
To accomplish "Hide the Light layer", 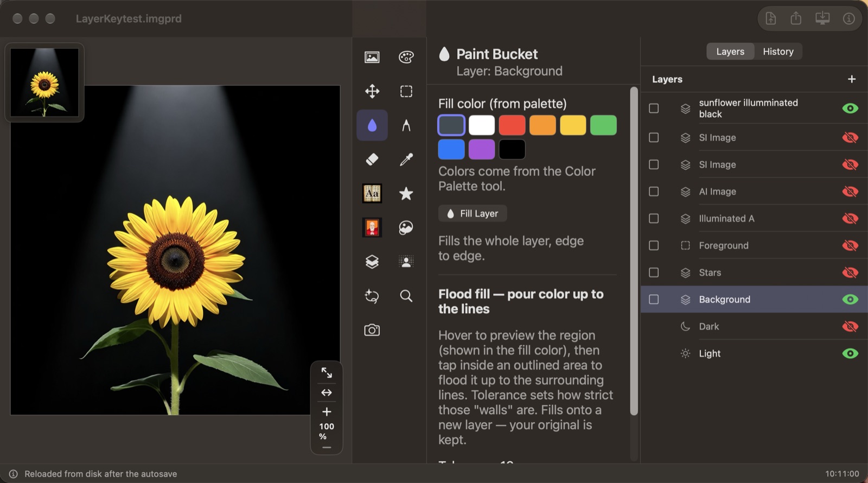I will (x=850, y=353).
